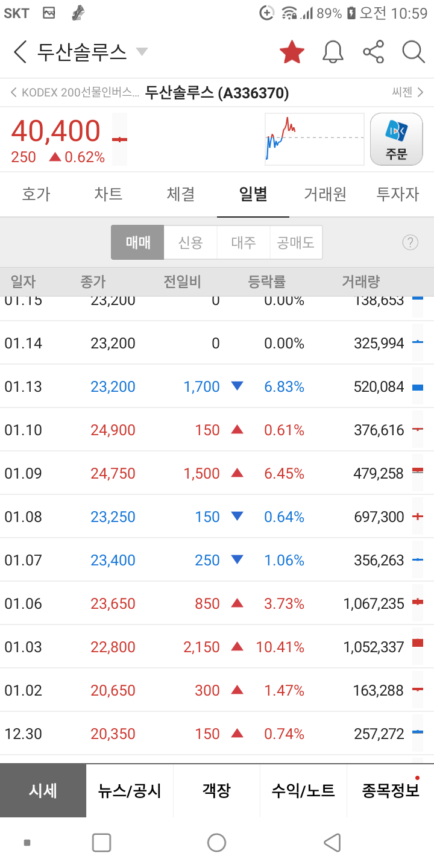Tap the candle icon for 01.10
Image resolution: width=434 pixels, height=868 pixels.
[x=418, y=430]
